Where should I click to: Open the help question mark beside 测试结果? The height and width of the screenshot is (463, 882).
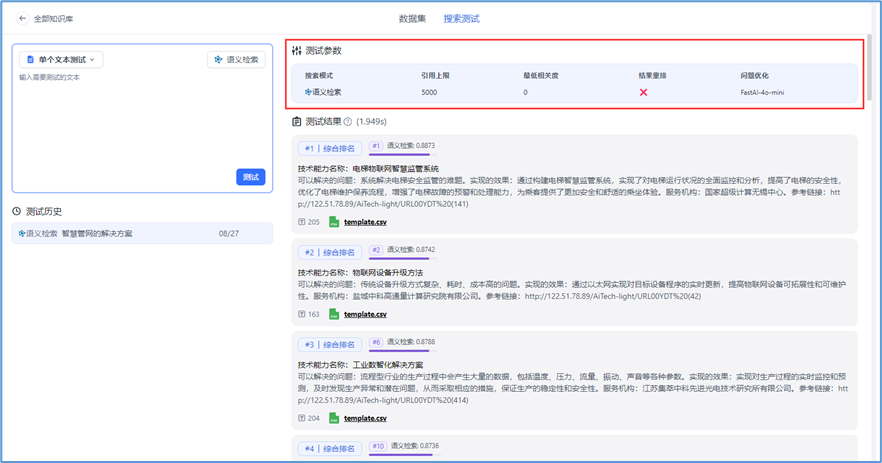(x=348, y=122)
